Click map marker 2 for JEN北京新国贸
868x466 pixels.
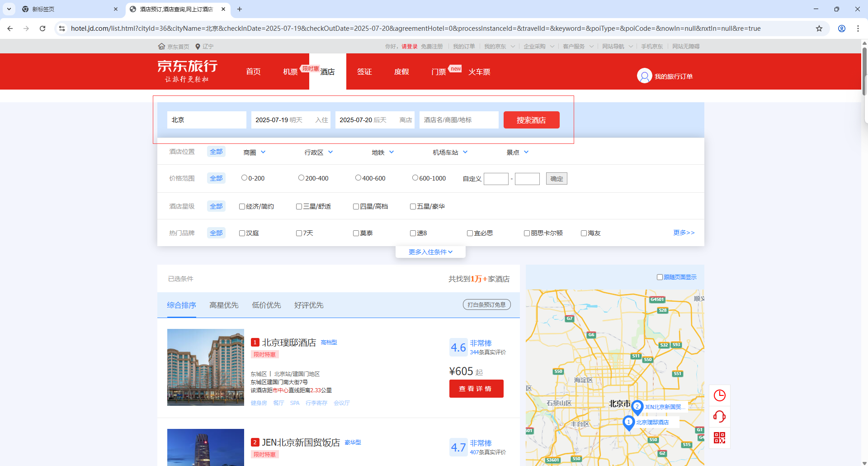point(637,407)
